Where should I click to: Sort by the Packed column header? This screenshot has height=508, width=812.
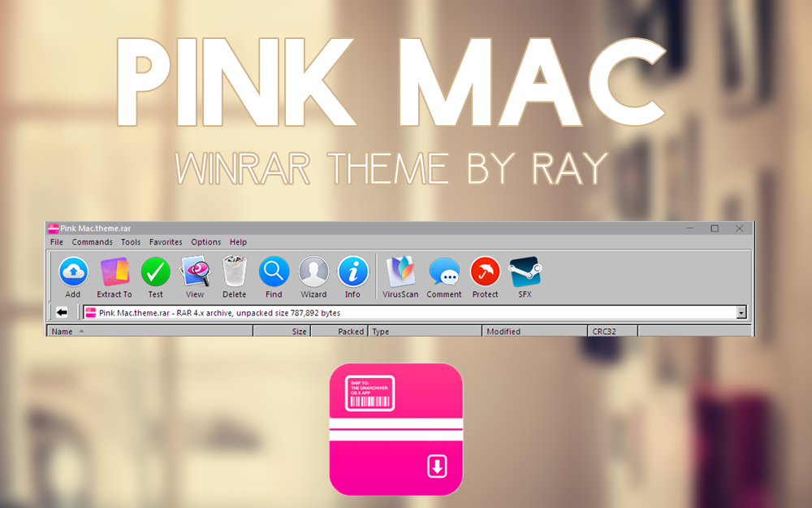(x=339, y=332)
